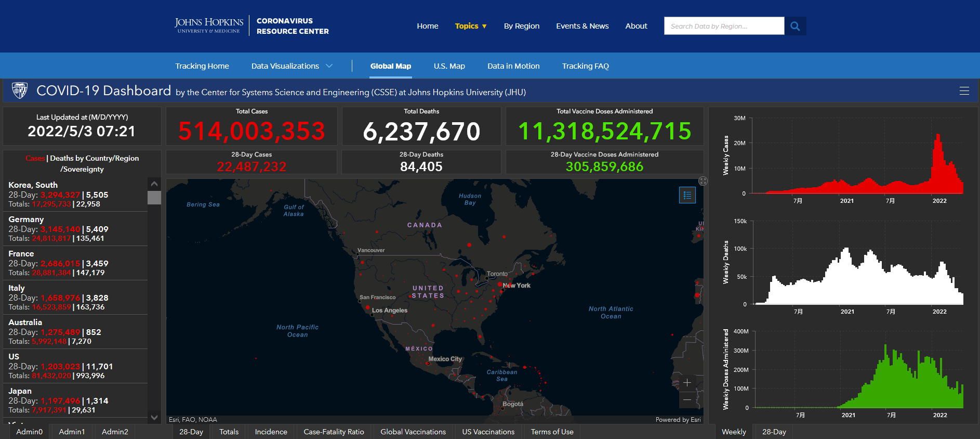Viewport: 980px width, 439px height.
Task: Click the Toronto map label
Action: tap(497, 274)
